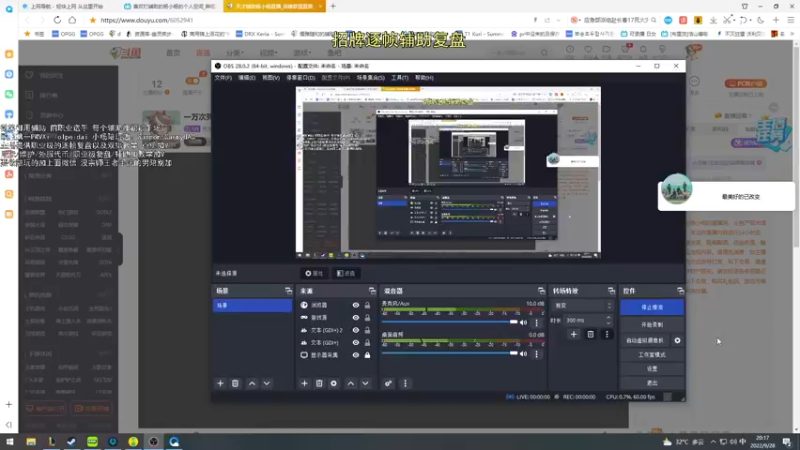Open source Properties button below the preview

point(314,273)
